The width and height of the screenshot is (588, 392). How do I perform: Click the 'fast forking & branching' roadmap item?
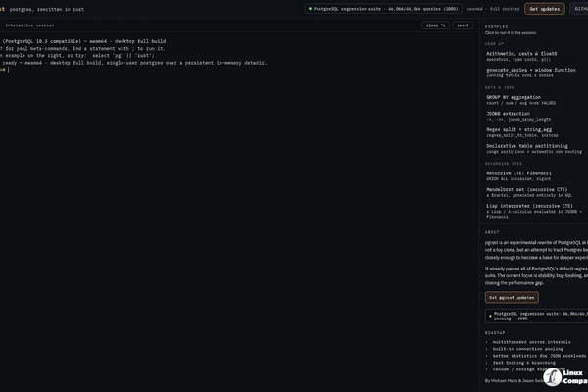tap(524, 363)
